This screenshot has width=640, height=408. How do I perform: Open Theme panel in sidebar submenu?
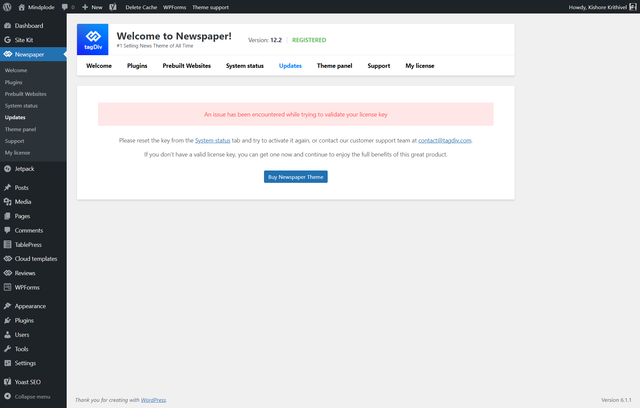20,129
